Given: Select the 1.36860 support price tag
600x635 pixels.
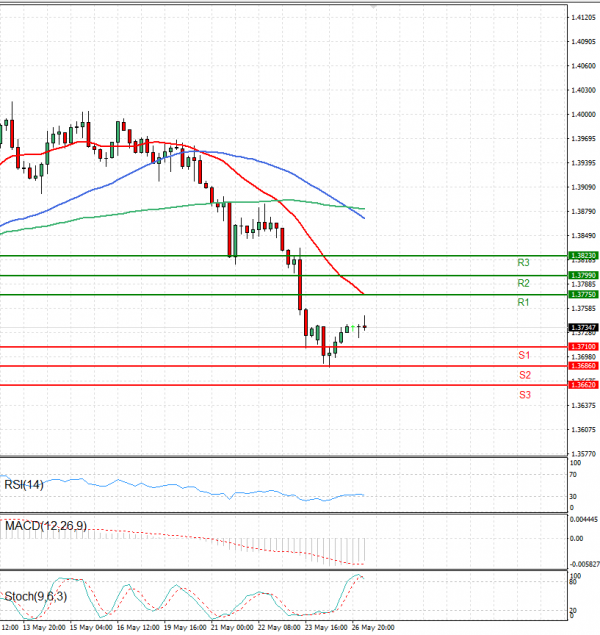Looking at the screenshot, I should click(x=583, y=366).
